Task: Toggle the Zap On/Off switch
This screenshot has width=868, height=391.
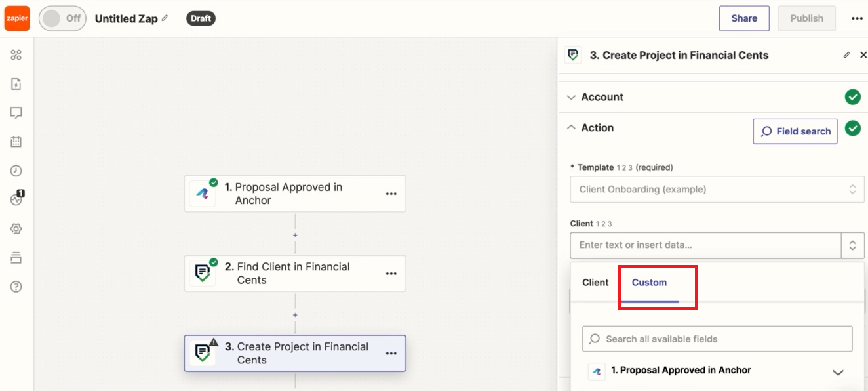Action: pos(62,18)
